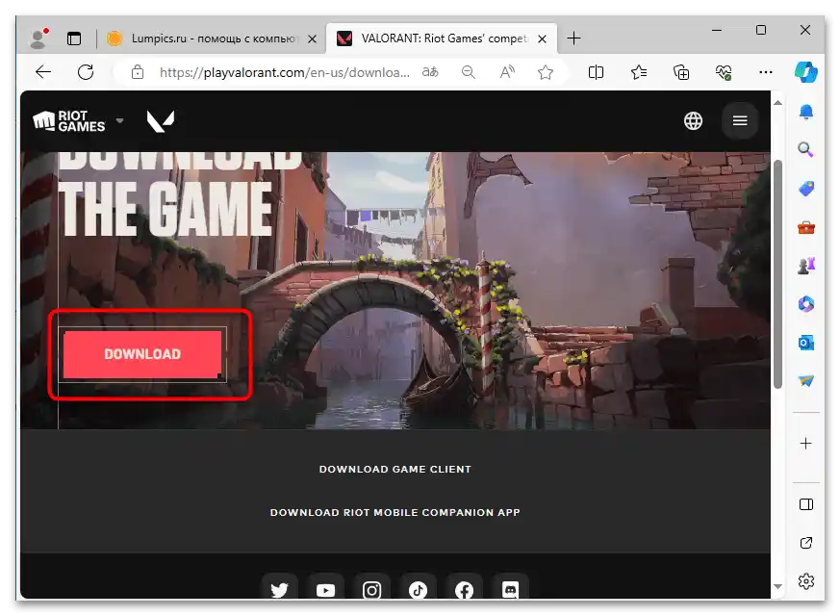Open Settings and more ellipsis menu
840x616 pixels.
(x=766, y=72)
